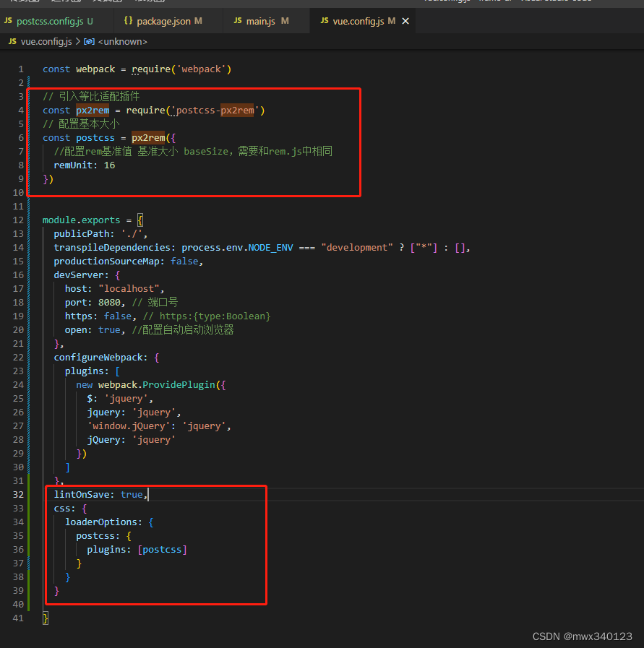The image size is (644, 648).
Task: Click the JS icon in the breadcrumb bar
Action: [x=12, y=42]
